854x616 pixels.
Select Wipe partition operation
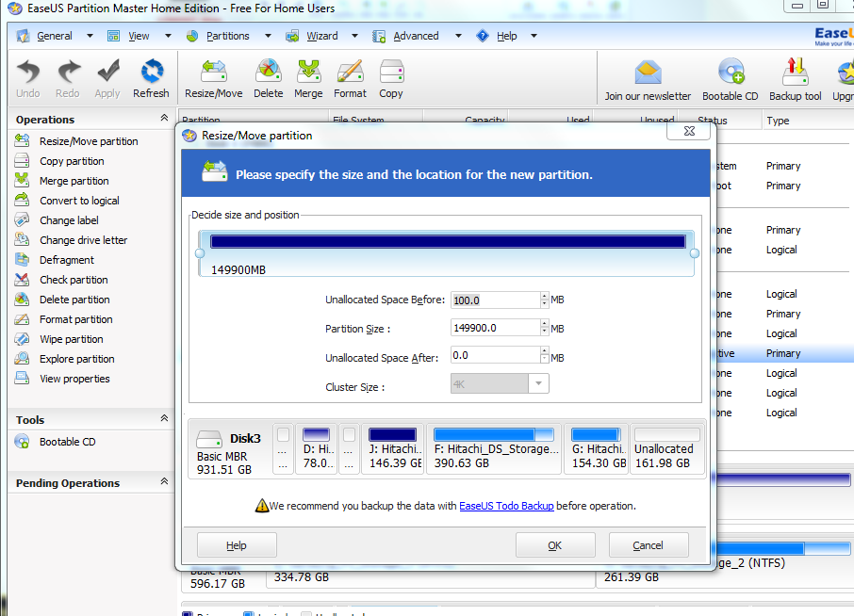tap(58, 339)
